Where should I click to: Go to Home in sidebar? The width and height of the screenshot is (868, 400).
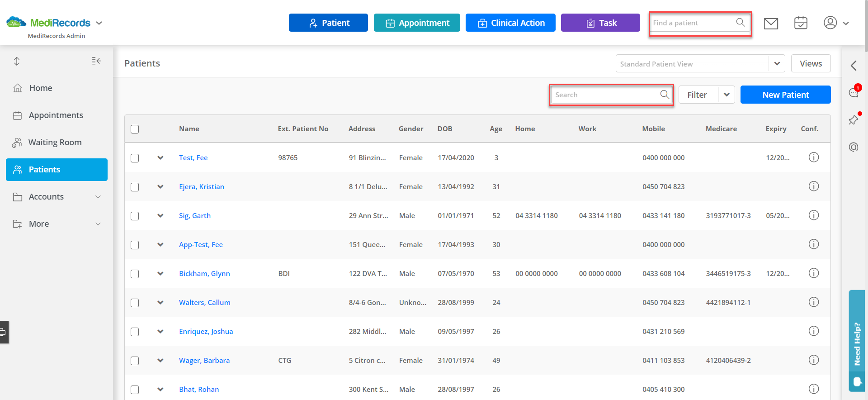57,88
